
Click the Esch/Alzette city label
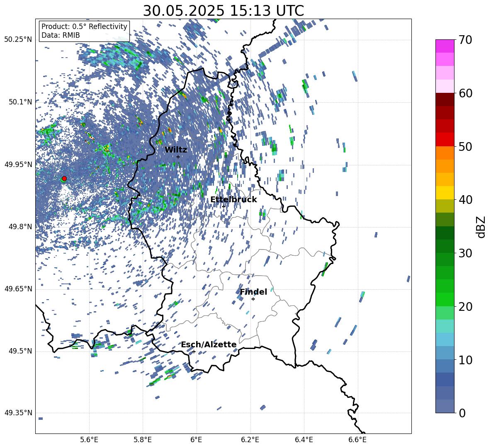tap(209, 344)
